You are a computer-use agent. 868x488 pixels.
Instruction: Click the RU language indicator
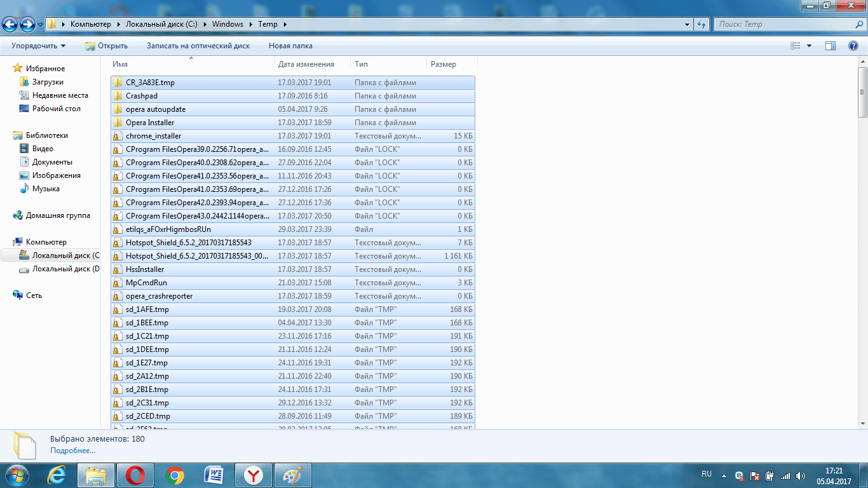707,474
